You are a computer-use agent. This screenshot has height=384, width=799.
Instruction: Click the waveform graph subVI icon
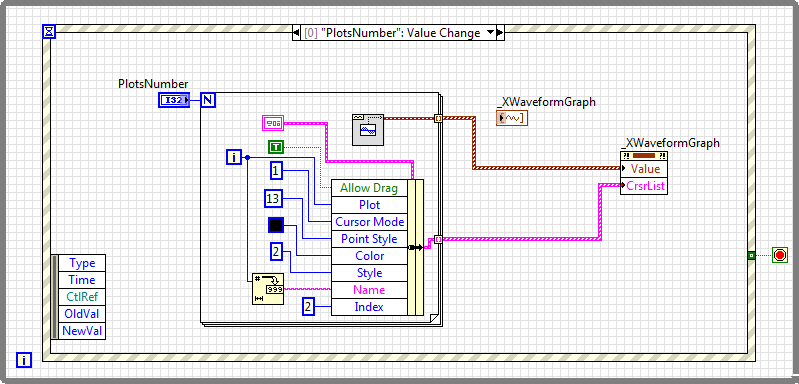click(x=367, y=129)
